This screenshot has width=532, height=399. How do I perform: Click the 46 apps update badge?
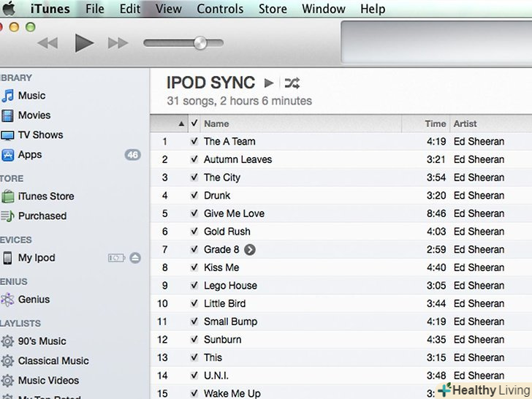click(x=133, y=155)
